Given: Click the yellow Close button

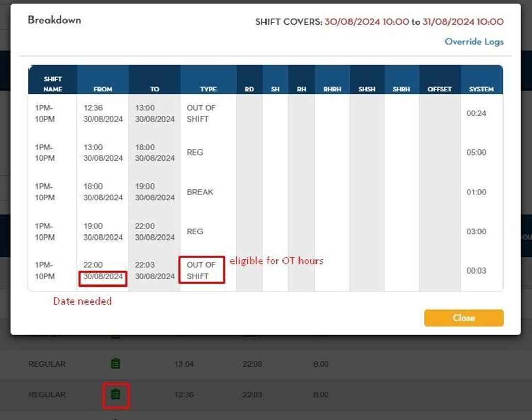Looking at the screenshot, I should tap(464, 318).
